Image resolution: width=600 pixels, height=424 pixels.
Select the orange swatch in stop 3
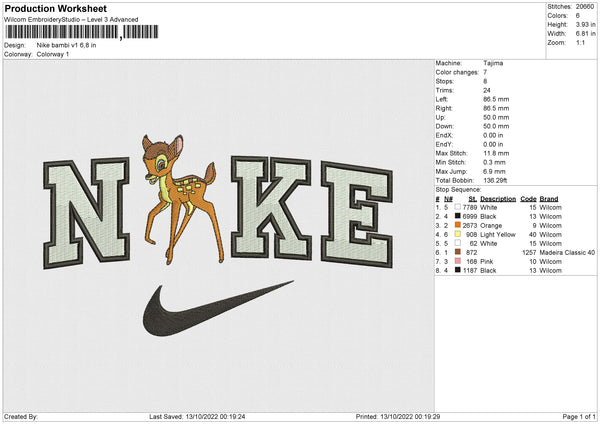tap(457, 225)
